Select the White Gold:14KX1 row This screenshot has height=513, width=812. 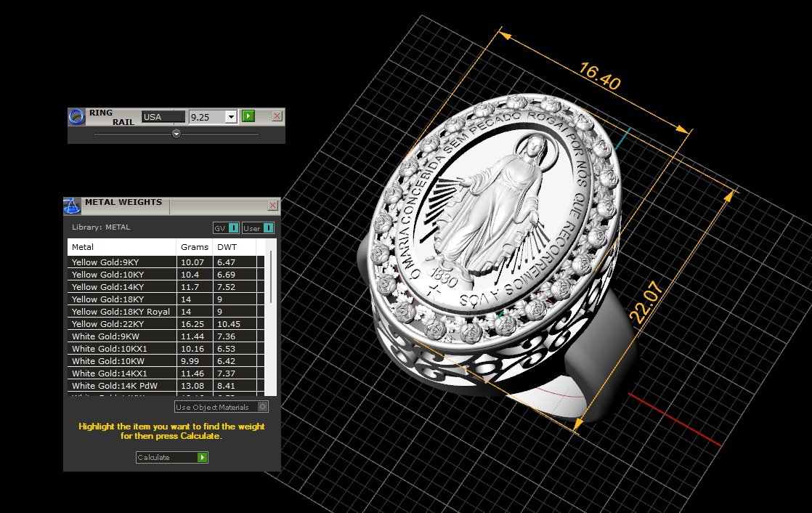point(166,373)
